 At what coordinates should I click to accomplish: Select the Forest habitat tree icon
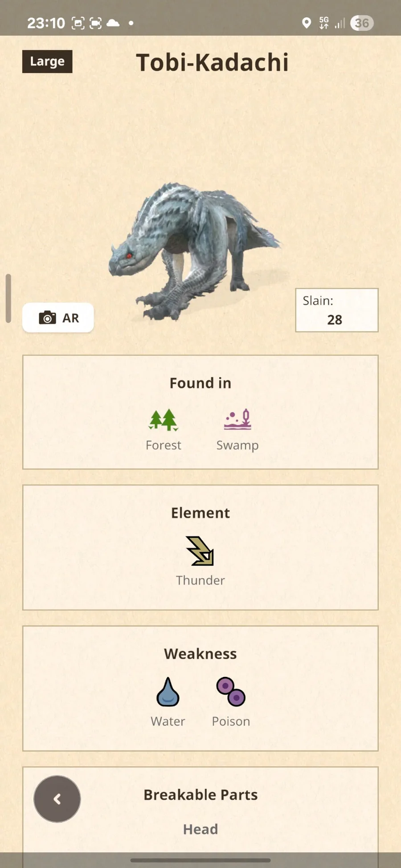click(163, 420)
